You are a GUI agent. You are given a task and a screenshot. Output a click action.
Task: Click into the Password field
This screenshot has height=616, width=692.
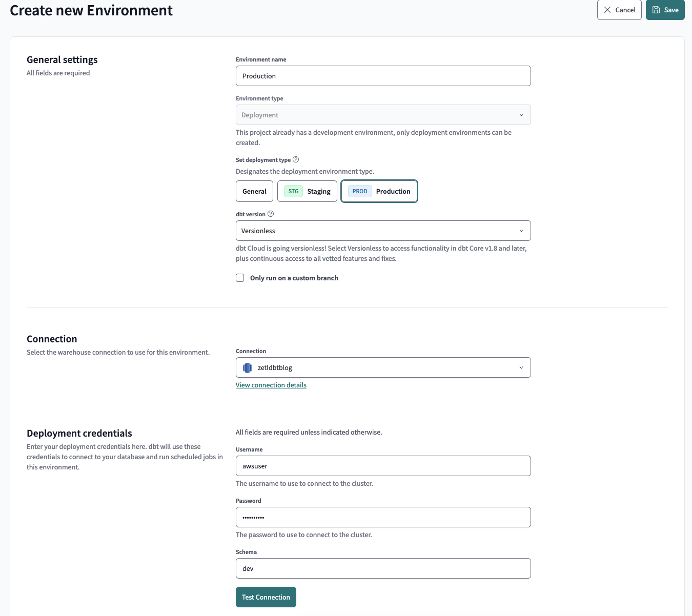coord(383,517)
